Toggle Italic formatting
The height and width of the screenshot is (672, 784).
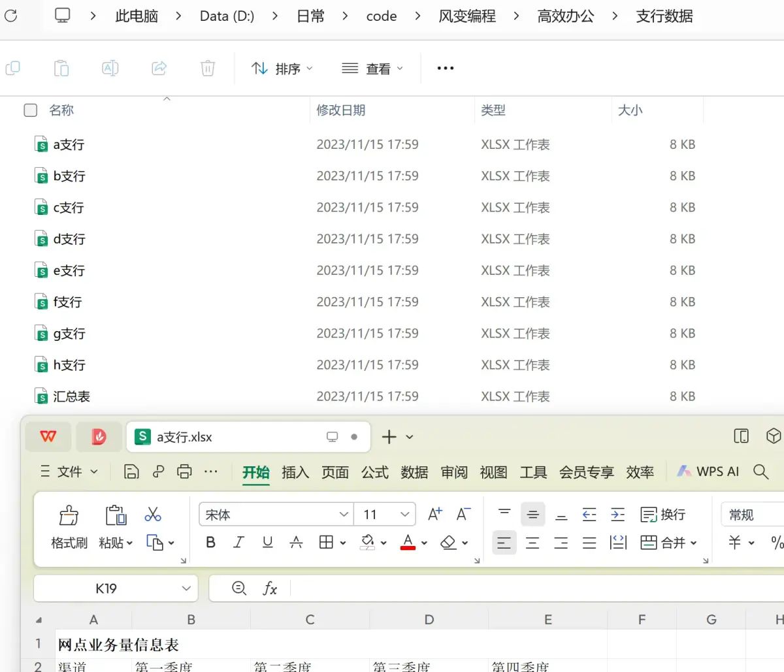tap(238, 542)
